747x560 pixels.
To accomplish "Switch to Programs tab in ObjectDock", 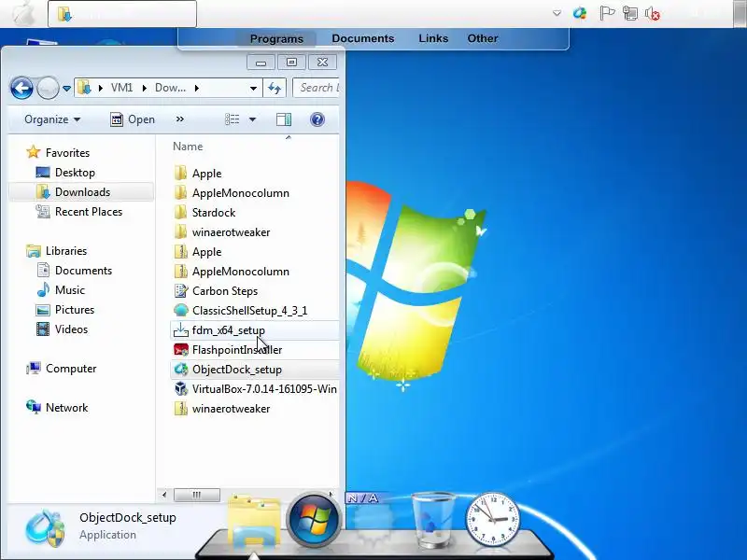I will (276, 38).
